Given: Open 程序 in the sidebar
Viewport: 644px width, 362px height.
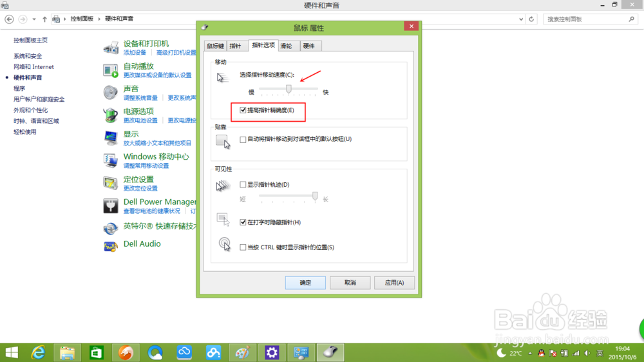Looking at the screenshot, I should 19,88.
